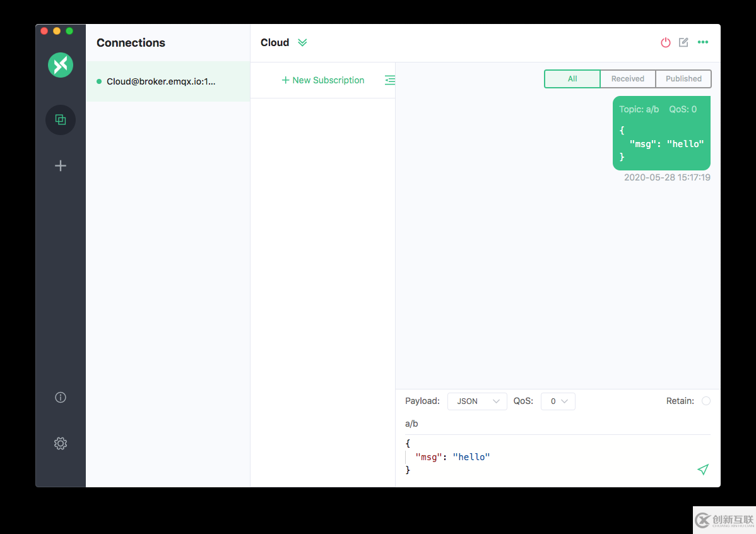The width and height of the screenshot is (756, 534).
Task: Open the Payload format JSON dropdown
Action: 477,401
